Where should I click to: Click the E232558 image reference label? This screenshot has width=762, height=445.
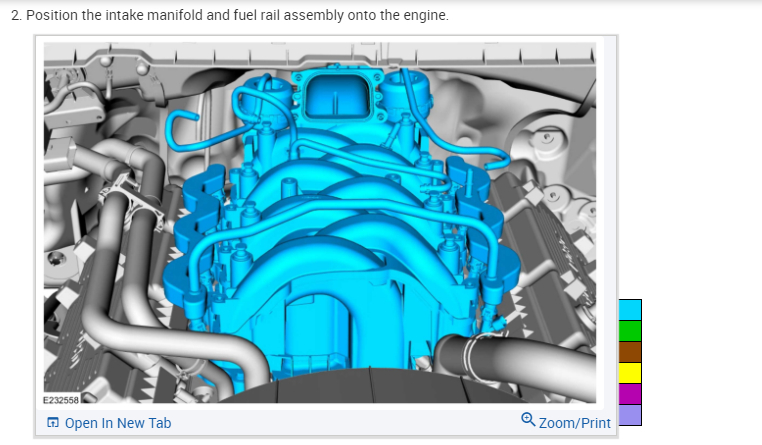61,400
